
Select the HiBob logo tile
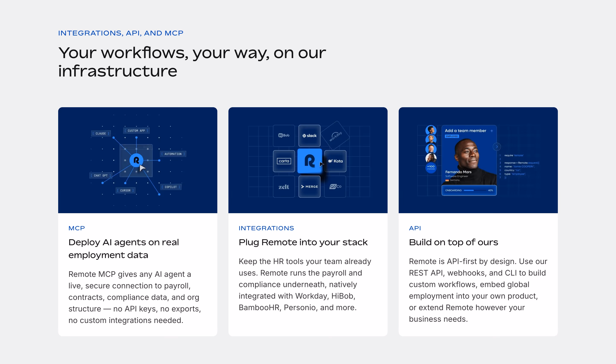click(284, 136)
